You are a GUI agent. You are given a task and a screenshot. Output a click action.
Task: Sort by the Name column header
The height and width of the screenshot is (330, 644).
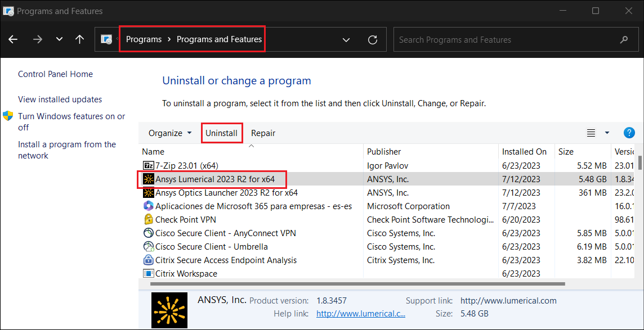(x=251, y=152)
